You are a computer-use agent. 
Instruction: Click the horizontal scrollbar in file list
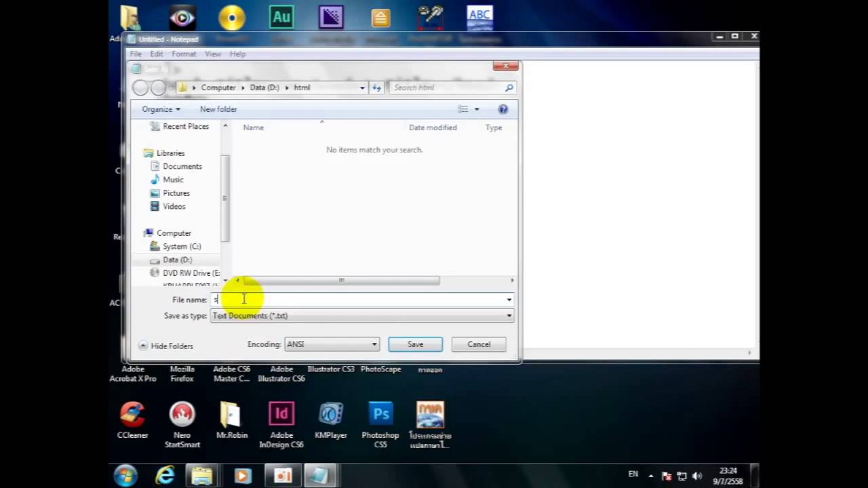[341, 281]
